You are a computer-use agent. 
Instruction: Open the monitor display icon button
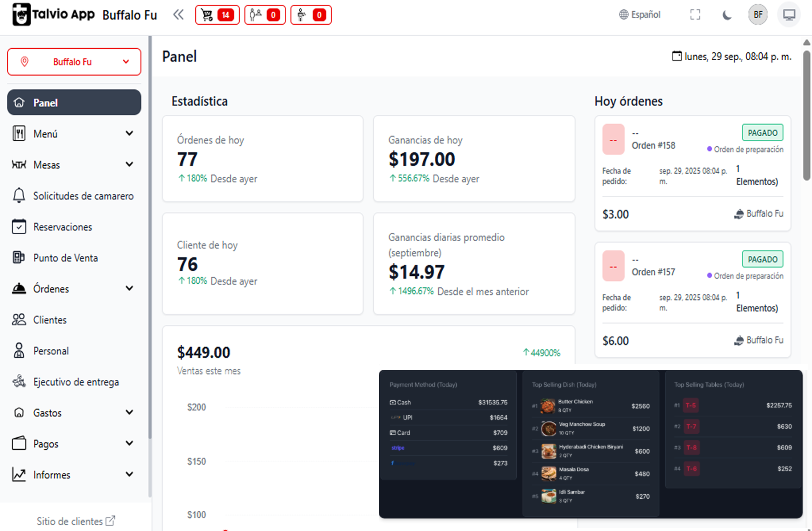tap(789, 15)
